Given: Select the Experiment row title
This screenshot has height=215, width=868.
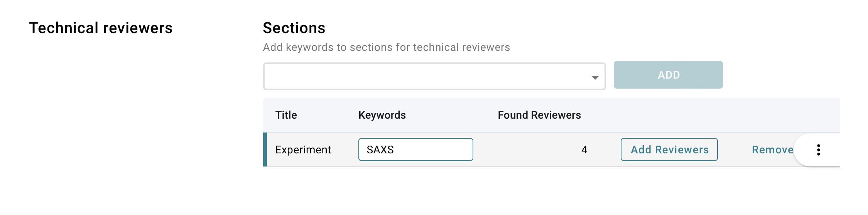Looking at the screenshot, I should point(303,150).
